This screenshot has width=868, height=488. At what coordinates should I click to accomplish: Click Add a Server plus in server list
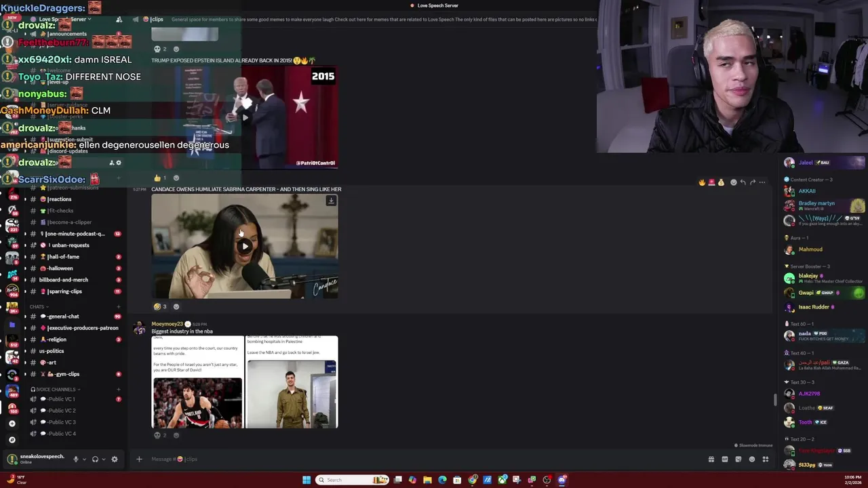pos(12,424)
